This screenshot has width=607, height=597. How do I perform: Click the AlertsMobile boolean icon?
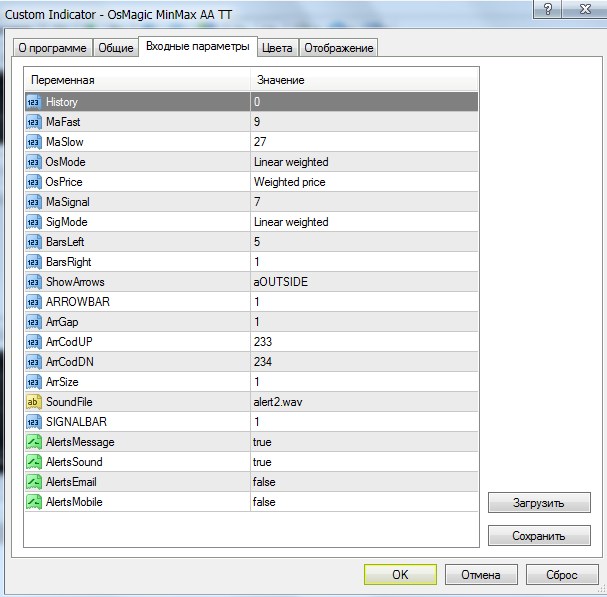pyautogui.click(x=34, y=502)
